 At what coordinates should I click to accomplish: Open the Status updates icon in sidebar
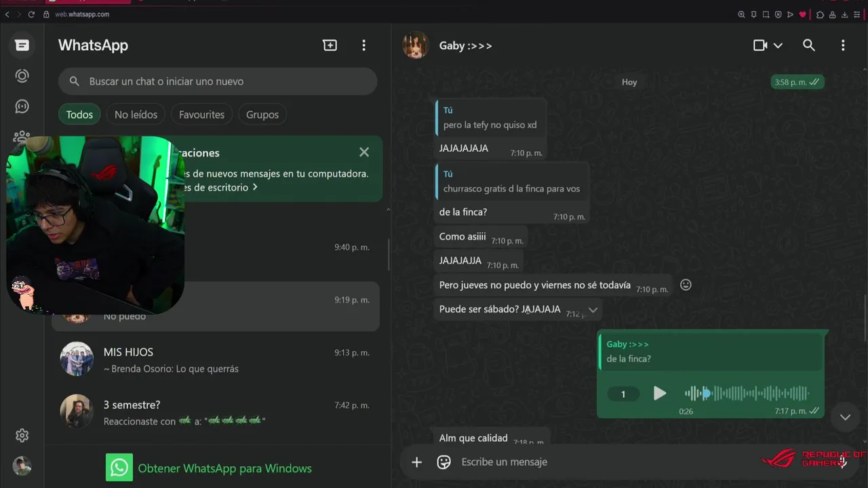point(22,76)
